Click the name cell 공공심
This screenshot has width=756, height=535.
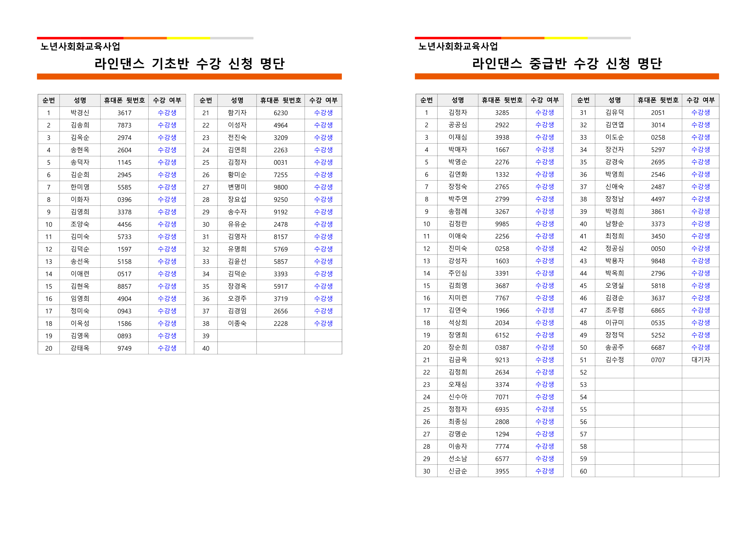(x=458, y=125)
